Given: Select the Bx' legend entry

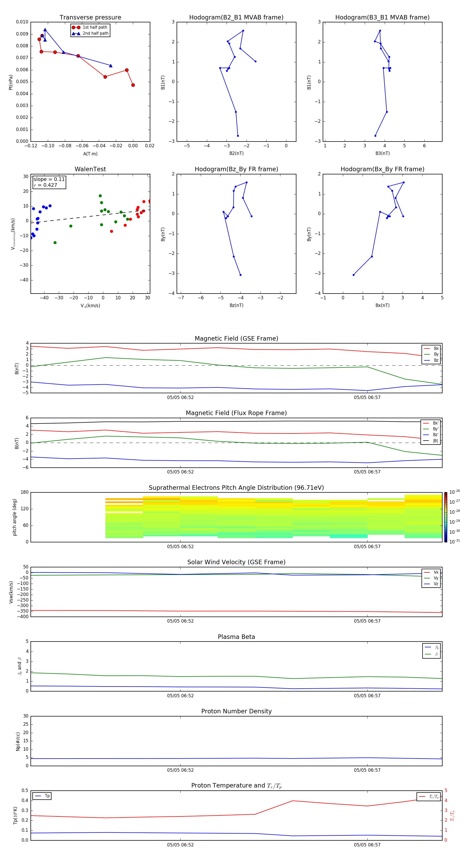Looking at the screenshot, I should pyautogui.click(x=431, y=423).
